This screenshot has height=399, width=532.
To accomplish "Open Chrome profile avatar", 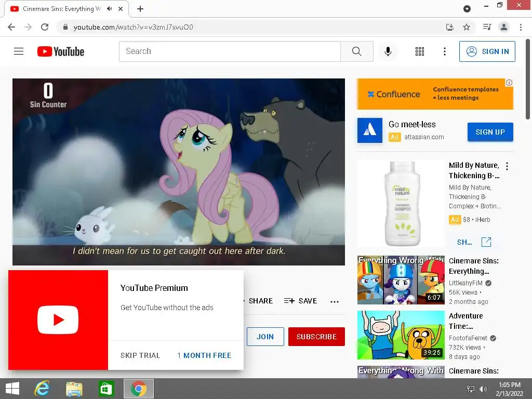I will click(x=504, y=27).
